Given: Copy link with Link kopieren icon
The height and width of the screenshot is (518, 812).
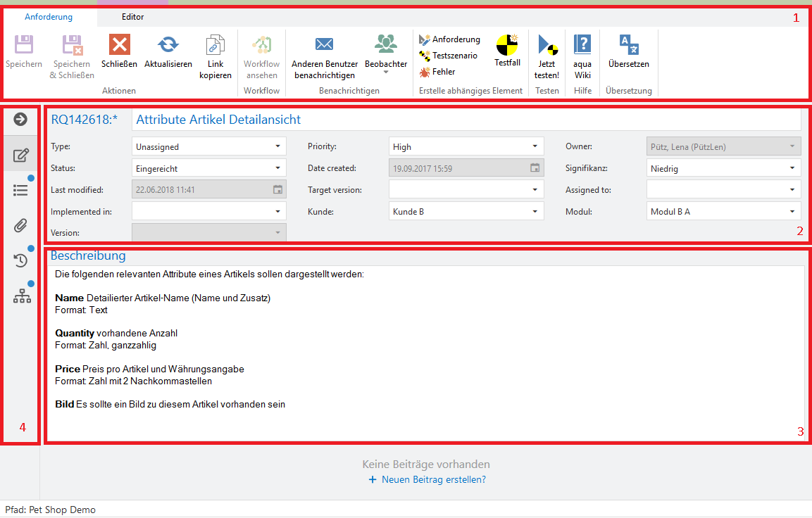Looking at the screenshot, I should click(x=215, y=46).
